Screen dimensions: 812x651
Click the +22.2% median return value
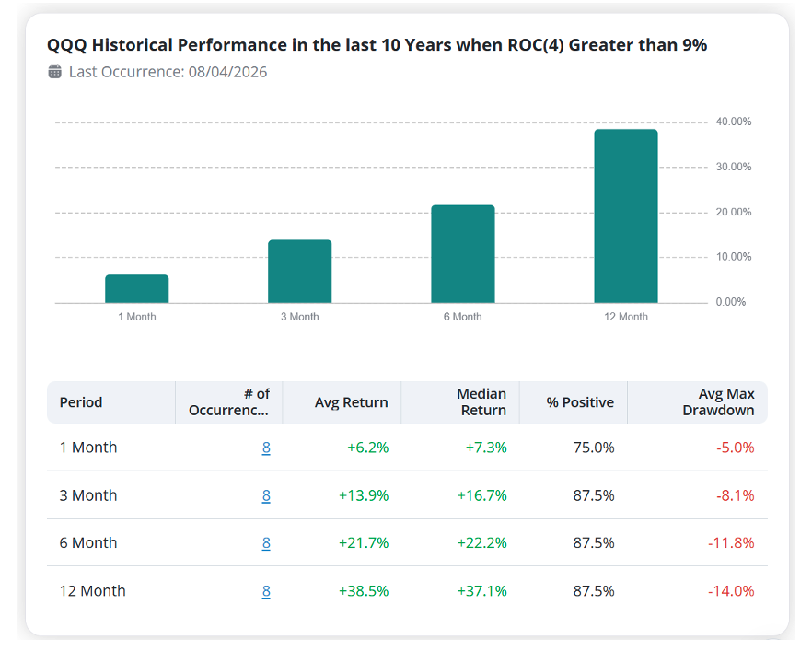click(481, 542)
